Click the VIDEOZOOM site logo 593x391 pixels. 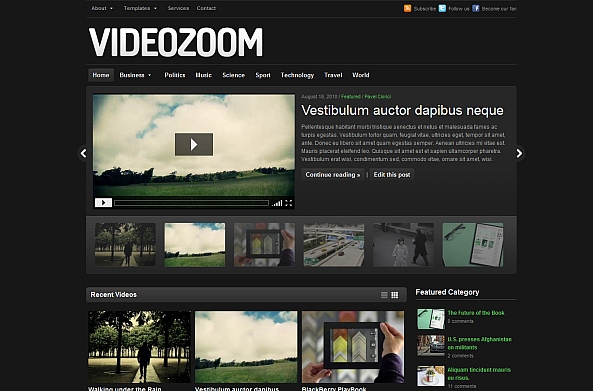[x=176, y=42]
